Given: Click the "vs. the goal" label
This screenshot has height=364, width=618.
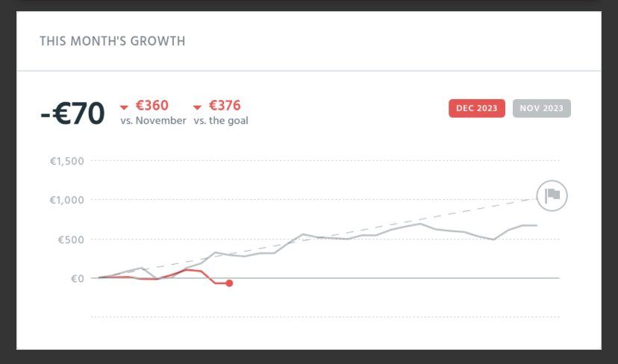Looking at the screenshot, I should point(220,121).
